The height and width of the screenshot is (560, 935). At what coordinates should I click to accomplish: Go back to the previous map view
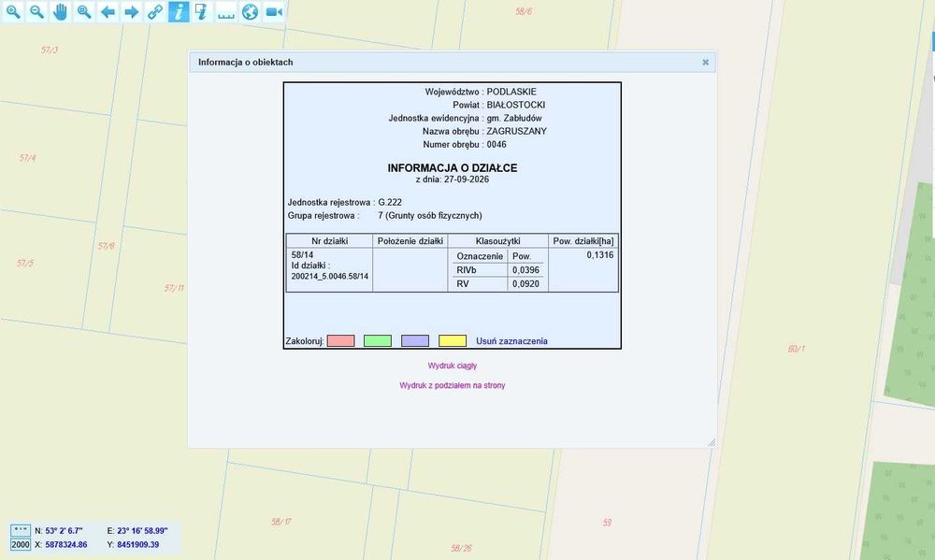[x=108, y=12]
